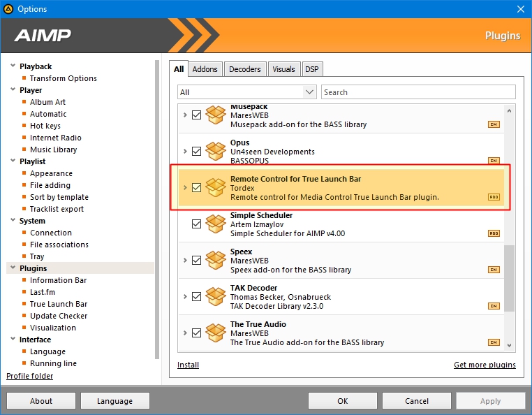Switch to the Decoders tab

tap(244, 69)
